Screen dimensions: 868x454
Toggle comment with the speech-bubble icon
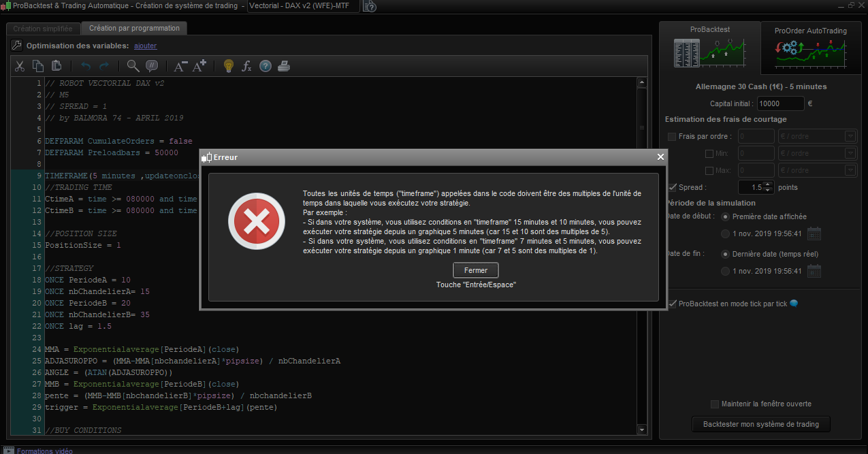pos(152,66)
